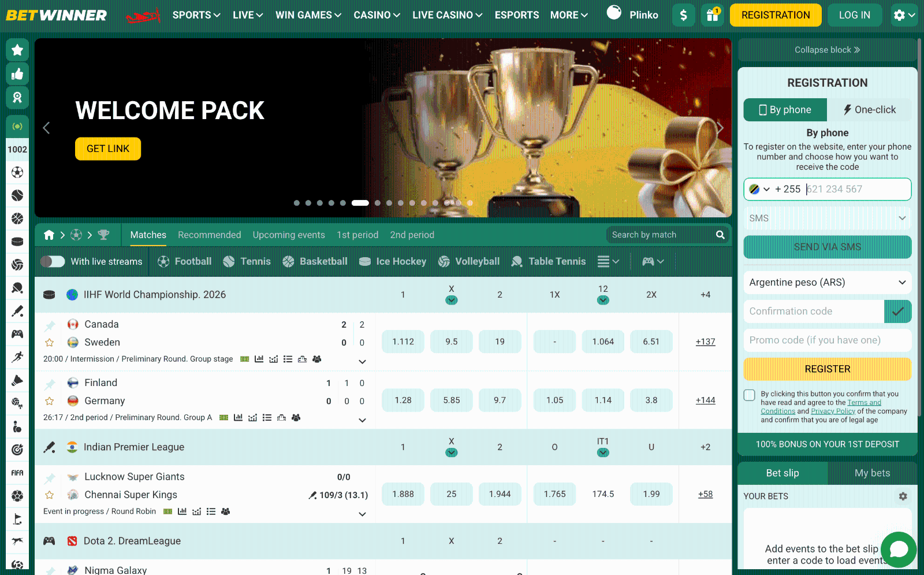
Task: Open the Privacy Policy link
Action: tap(833, 411)
